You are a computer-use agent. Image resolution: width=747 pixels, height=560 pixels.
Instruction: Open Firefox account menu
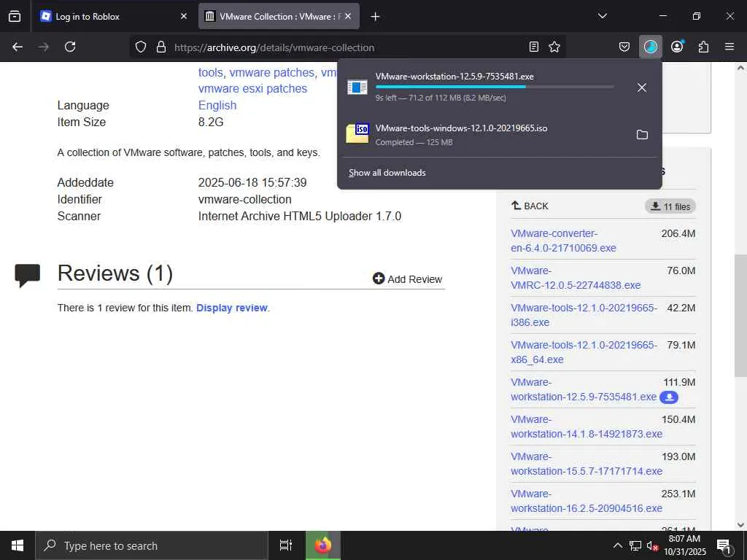(677, 47)
